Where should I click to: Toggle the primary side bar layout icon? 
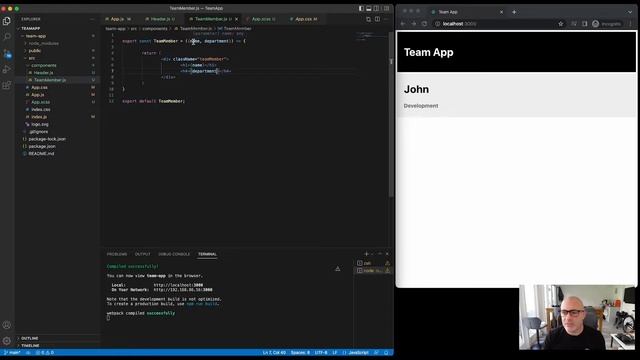[361, 8]
